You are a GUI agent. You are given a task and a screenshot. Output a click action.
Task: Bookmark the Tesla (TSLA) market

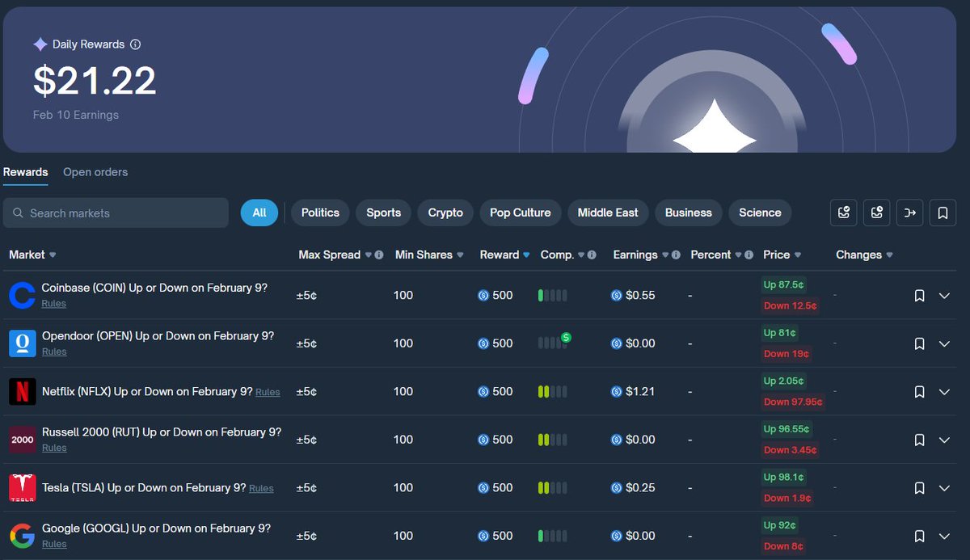click(x=919, y=488)
